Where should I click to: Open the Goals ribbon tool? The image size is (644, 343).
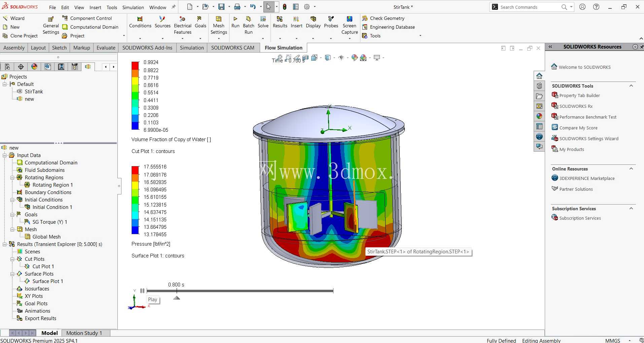[x=200, y=22]
